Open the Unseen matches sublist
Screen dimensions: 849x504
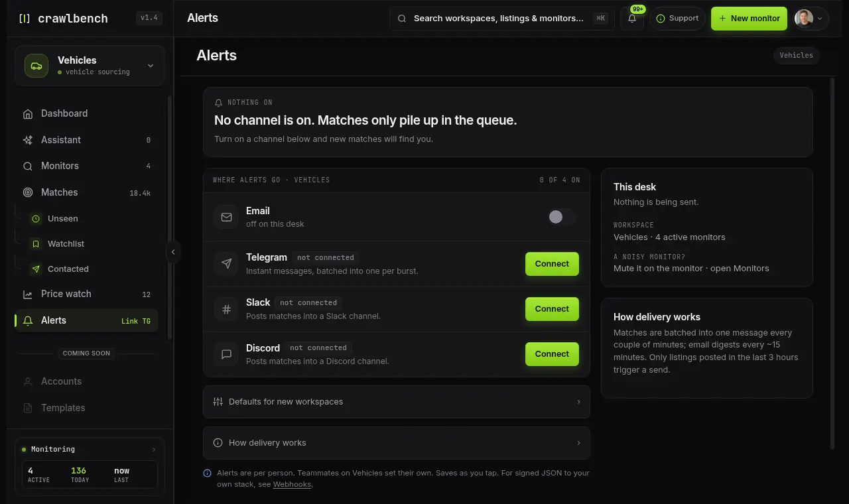coord(91,219)
